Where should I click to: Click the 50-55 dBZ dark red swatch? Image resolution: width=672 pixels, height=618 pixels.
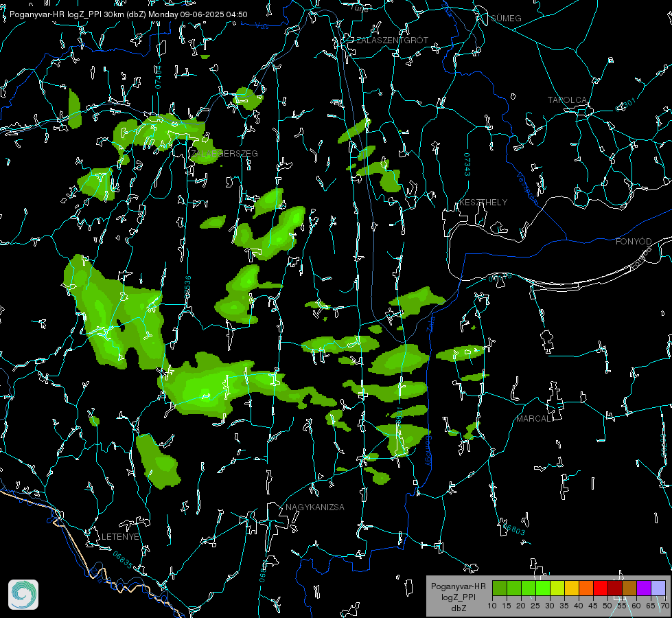[x=614, y=588]
